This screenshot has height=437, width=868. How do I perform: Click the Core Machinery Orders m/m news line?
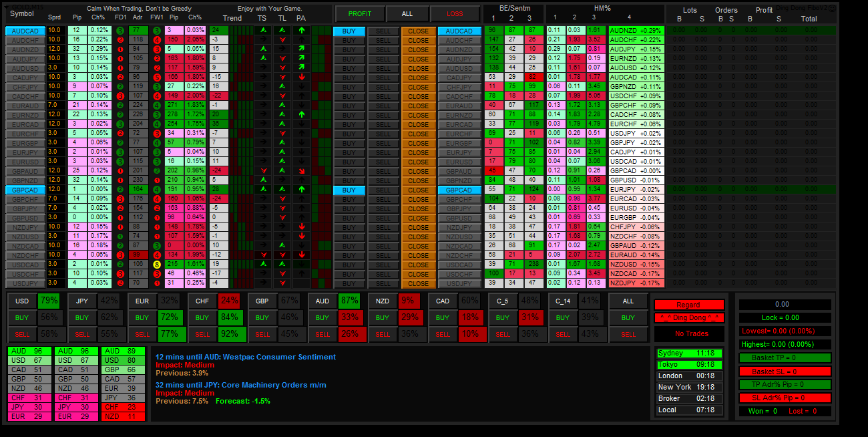[x=241, y=385]
